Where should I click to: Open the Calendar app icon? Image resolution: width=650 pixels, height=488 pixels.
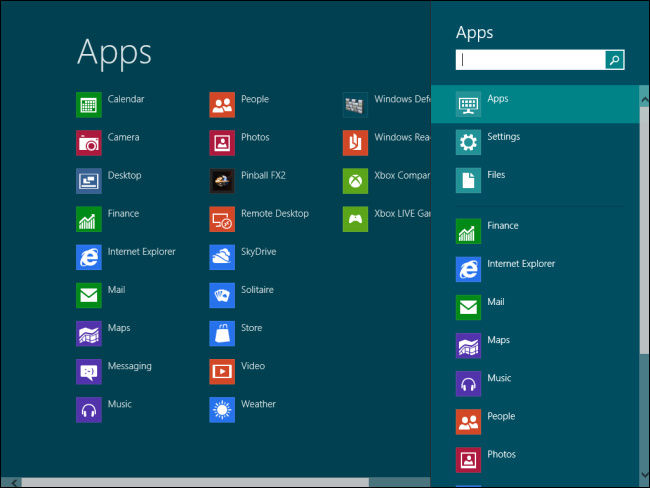[x=89, y=105]
